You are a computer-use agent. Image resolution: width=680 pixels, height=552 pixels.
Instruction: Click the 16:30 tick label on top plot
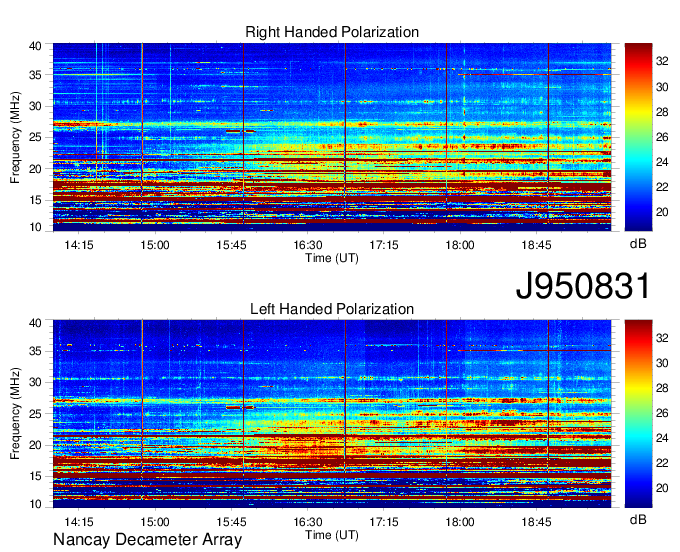click(307, 245)
